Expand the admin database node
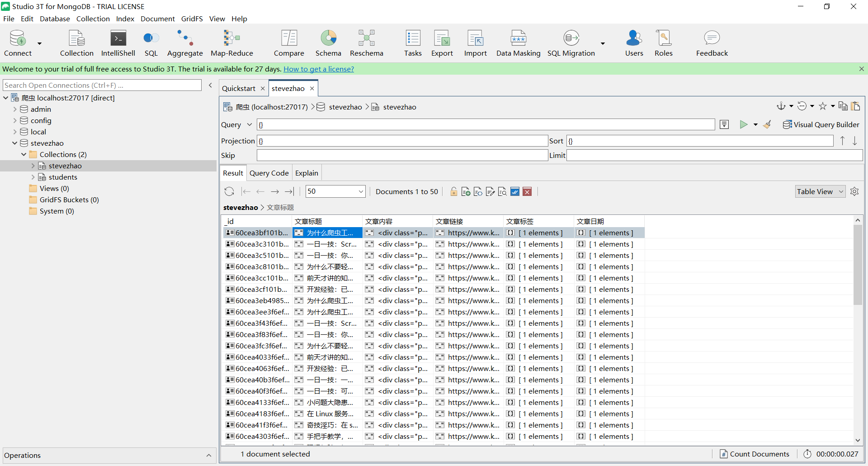868x466 pixels. [15, 109]
